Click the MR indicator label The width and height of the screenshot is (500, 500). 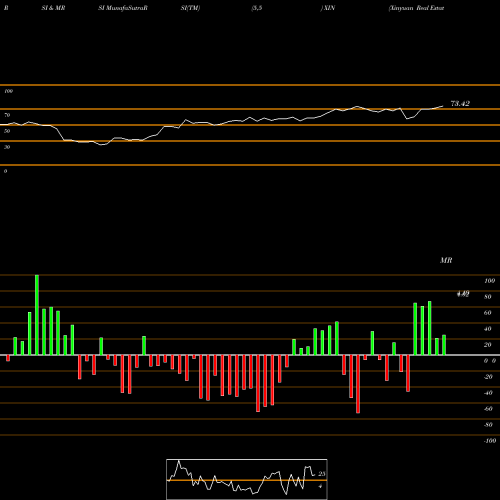[446, 260]
